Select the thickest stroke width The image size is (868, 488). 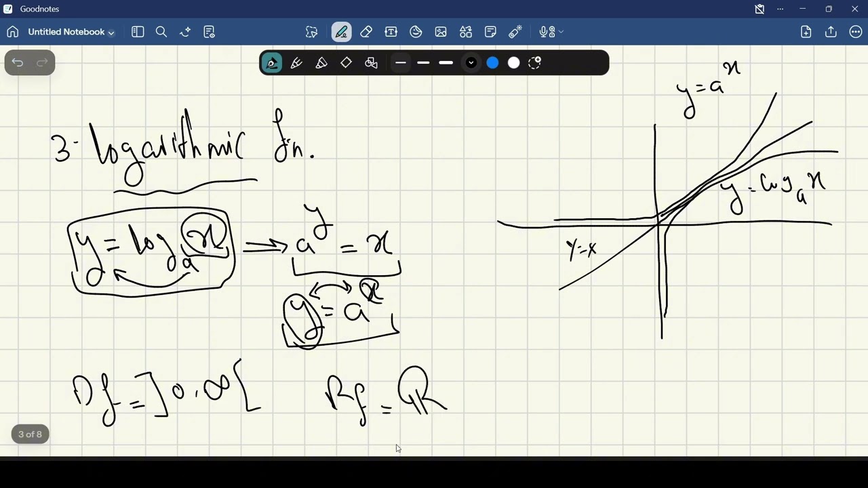(x=446, y=63)
